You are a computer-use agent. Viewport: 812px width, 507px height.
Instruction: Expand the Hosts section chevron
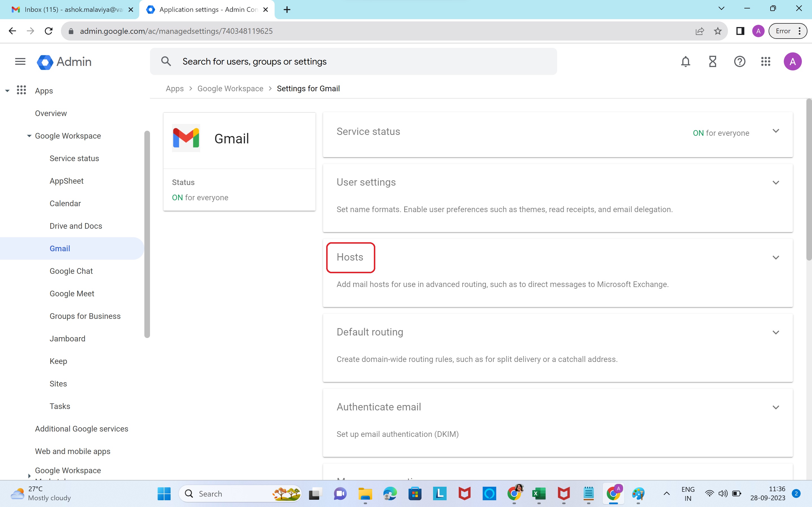tap(775, 257)
